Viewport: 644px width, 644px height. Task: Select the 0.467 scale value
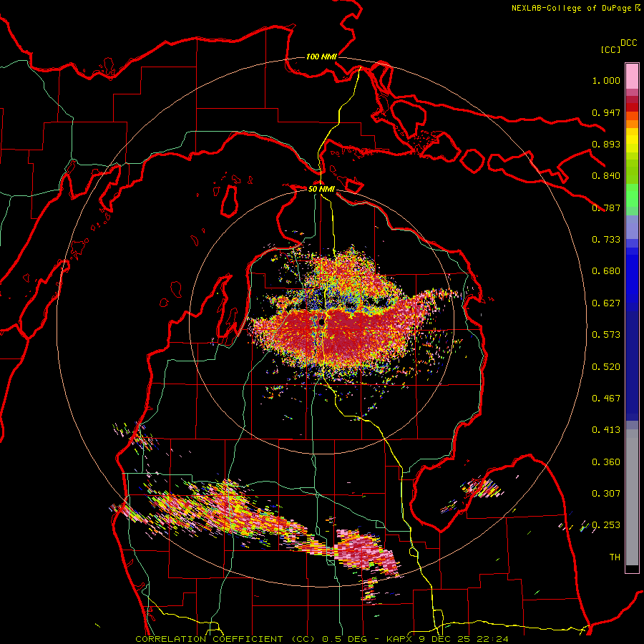point(606,399)
